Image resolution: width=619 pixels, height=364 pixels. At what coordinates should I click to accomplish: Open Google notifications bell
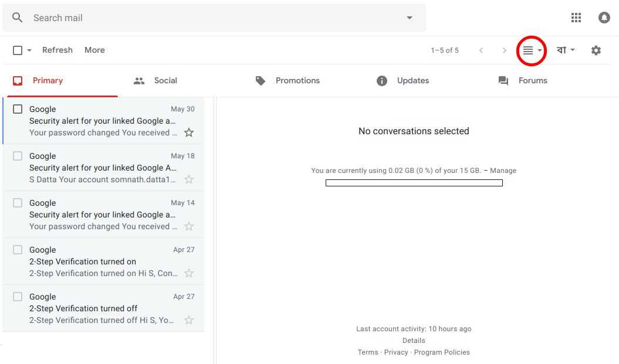point(604,17)
